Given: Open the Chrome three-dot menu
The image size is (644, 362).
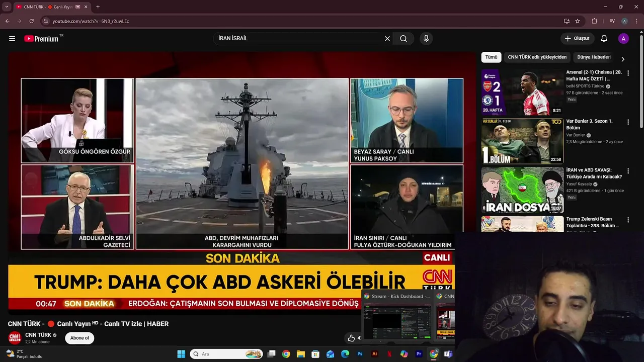Looking at the screenshot, I should (636, 21).
